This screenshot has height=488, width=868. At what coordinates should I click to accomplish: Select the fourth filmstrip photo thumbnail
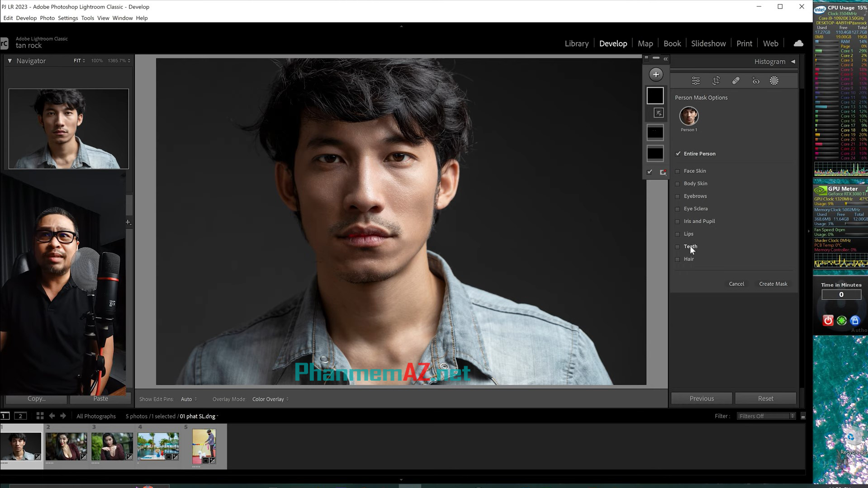[x=157, y=445]
